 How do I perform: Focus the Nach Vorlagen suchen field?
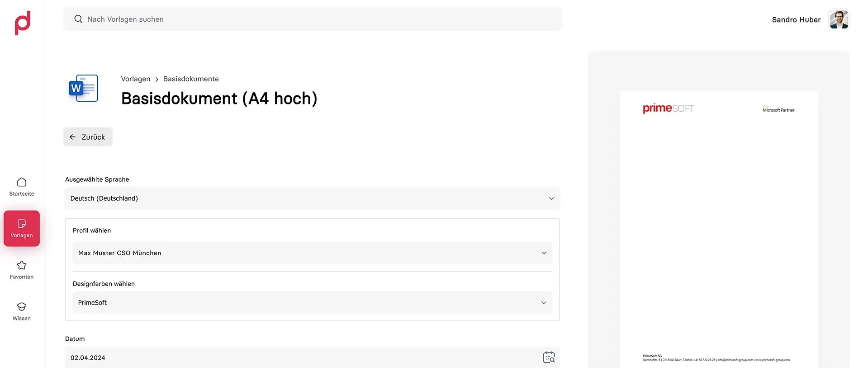tap(313, 19)
